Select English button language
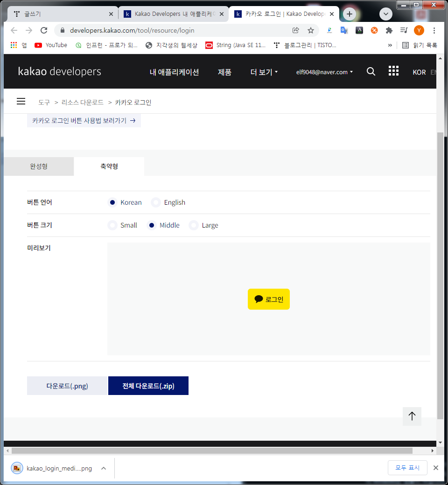This screenshot has width=448, height=485. tap(156, 202)
